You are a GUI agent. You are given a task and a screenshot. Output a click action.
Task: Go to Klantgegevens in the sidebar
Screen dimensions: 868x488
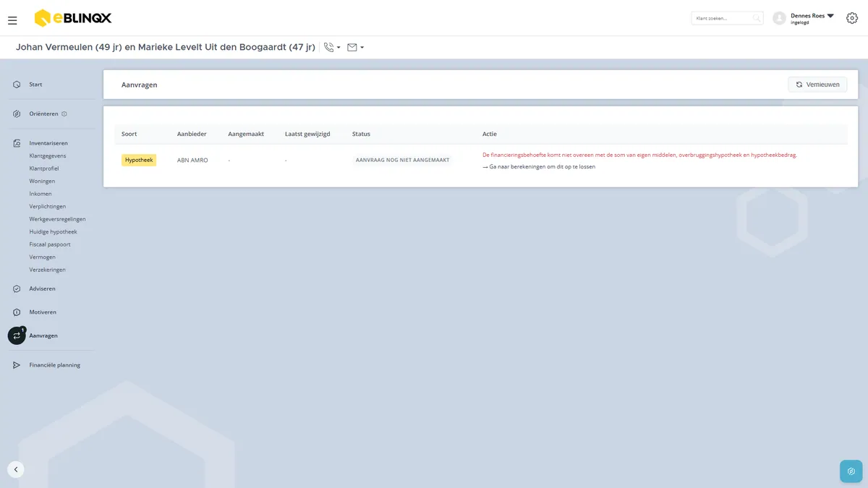click(48, 155)
